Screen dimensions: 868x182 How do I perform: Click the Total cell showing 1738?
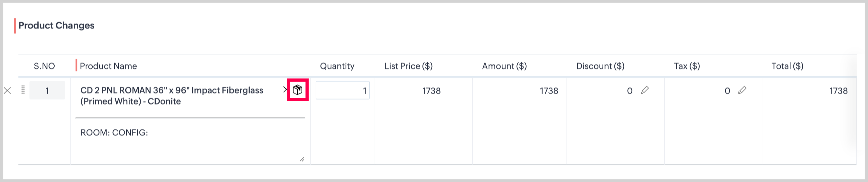[838, 91]
